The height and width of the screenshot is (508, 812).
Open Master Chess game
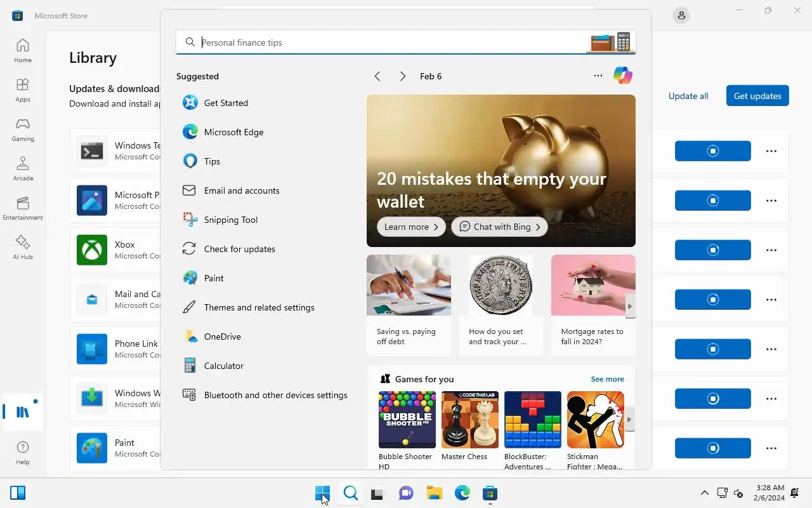coord(469,426)
